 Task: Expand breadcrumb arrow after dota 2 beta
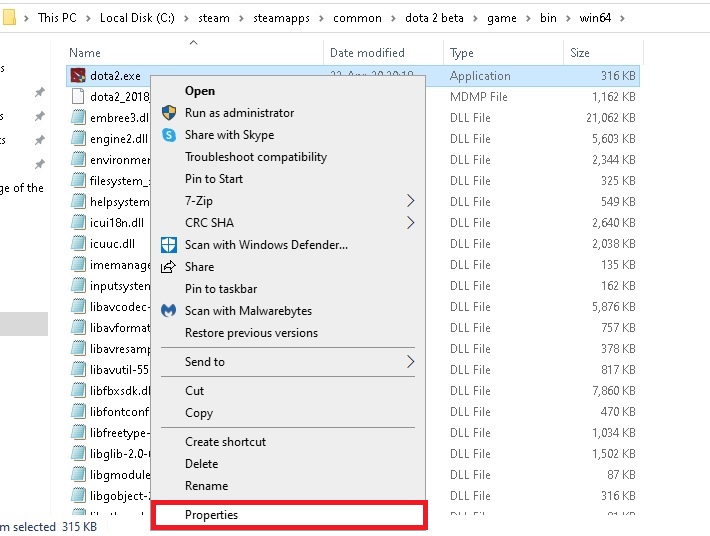pos(475,18)
